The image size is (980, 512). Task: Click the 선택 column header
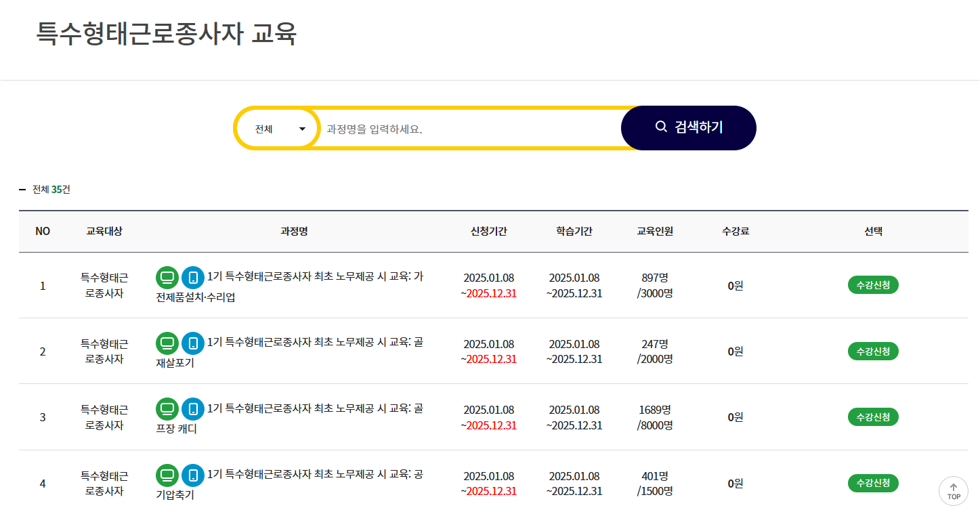click(x=874, y=231)
